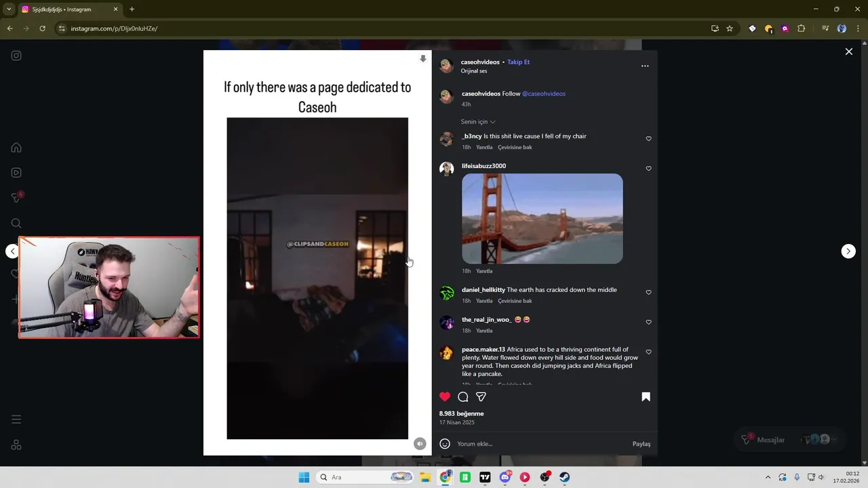Reply to the_real_jin_woo_ comment
This screenshot has height=488, width=868.
coord(484,331)
